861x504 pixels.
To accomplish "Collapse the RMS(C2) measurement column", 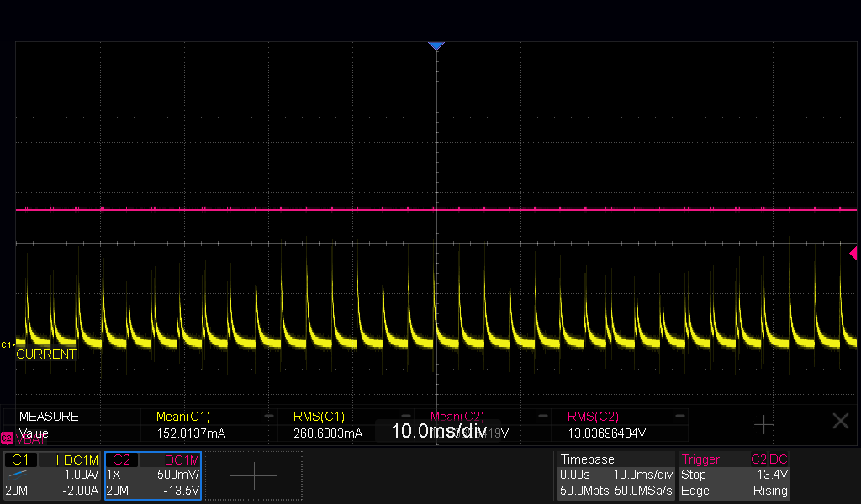I will [x=679, y=417].
